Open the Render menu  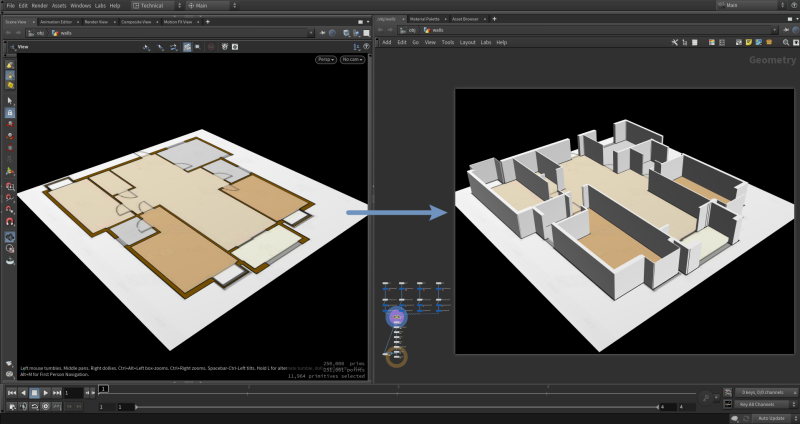tap(39, 5)
